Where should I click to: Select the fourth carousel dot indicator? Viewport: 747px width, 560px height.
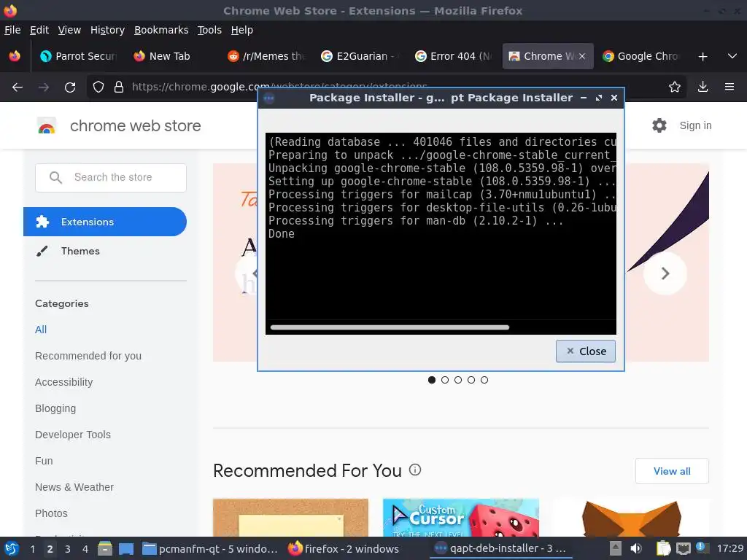click(471, 380)
